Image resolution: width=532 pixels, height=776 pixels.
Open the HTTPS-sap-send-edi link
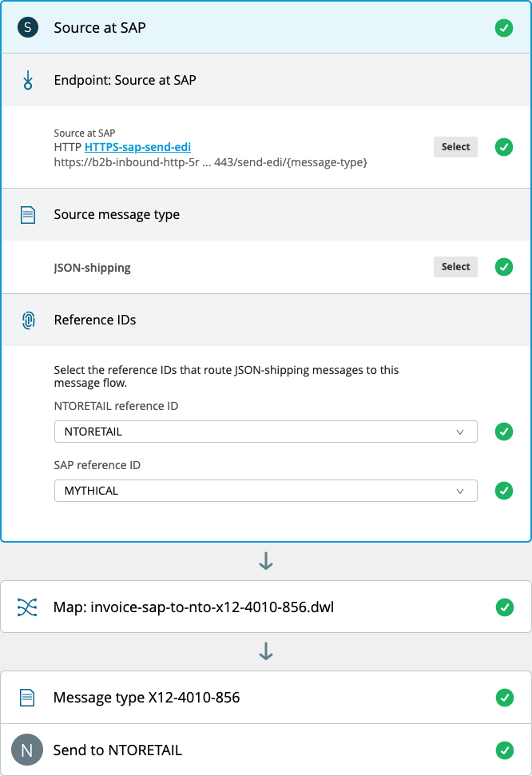(137, 147)
